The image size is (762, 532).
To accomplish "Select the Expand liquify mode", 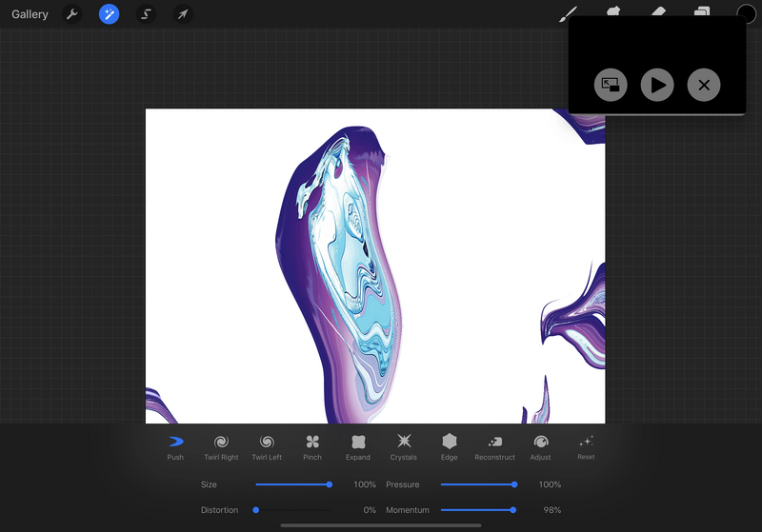I will click(x=358, y=446).
